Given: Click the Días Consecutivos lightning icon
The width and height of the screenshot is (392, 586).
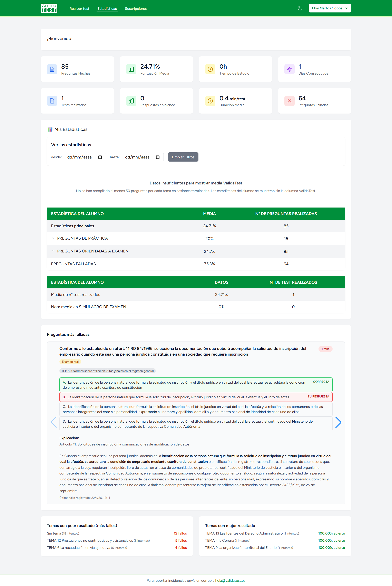Looking at the screenshot, I should tap(289, 69).
